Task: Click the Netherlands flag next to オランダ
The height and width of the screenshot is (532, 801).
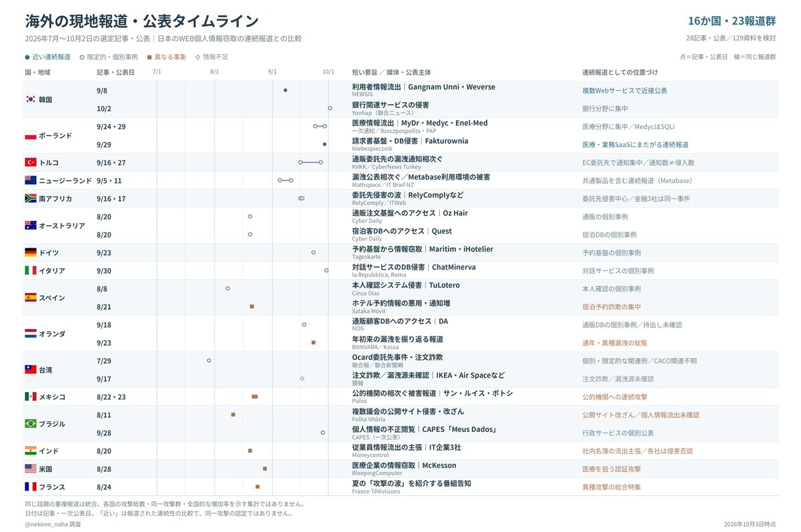Action: coord(30,334)
